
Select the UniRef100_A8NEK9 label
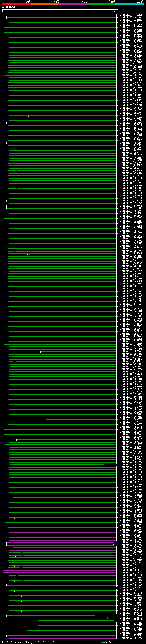coord(131,55)
